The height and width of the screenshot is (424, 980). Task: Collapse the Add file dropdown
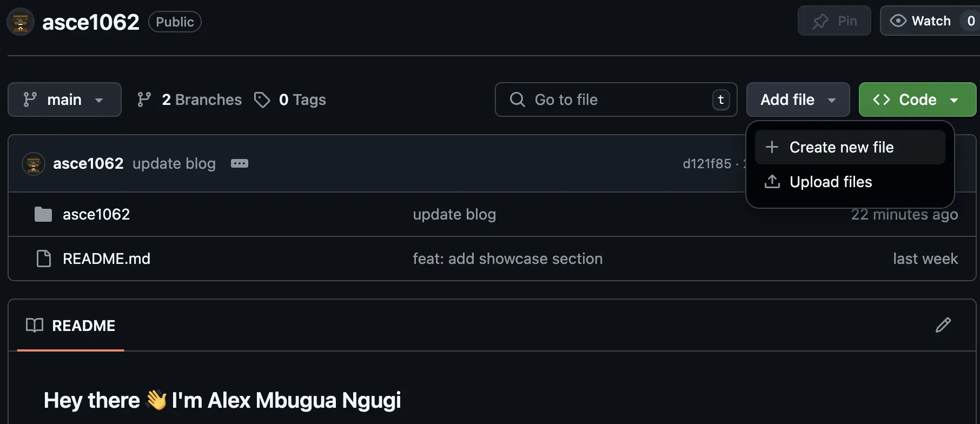pos(798,100)
